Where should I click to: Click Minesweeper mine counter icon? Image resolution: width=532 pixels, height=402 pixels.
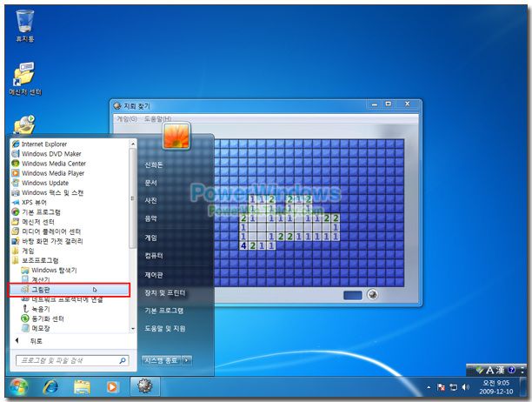pyautogui.click(x=373, y=294)
